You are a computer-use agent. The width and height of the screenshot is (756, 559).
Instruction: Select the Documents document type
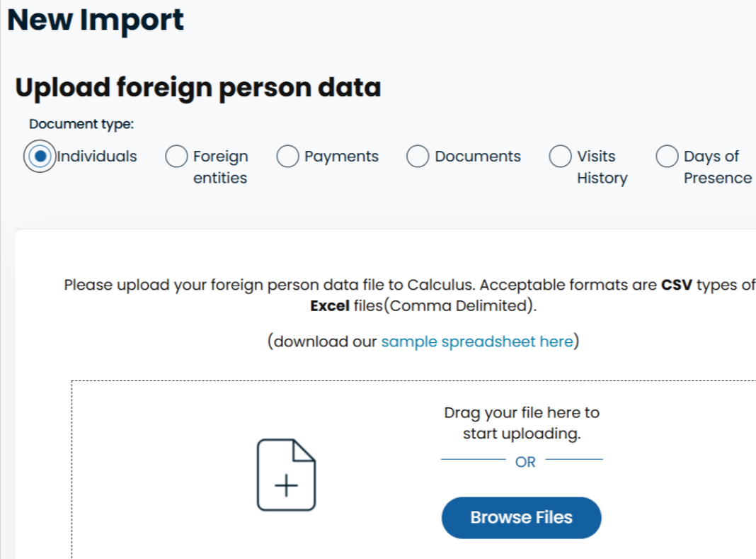[417, 156]
